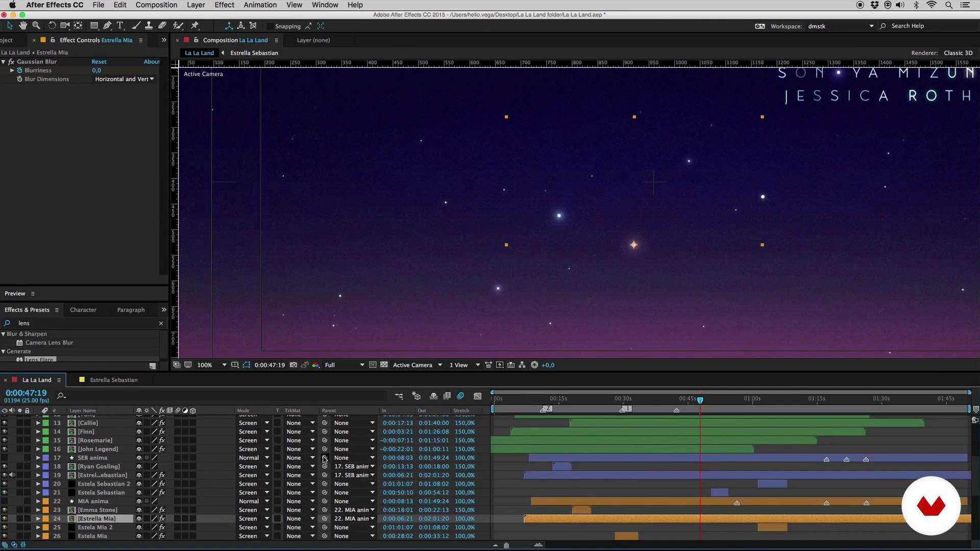Open the Composition Flowchart icon in viewer
The width and height of the screenshot is (980, 551).
522,365
